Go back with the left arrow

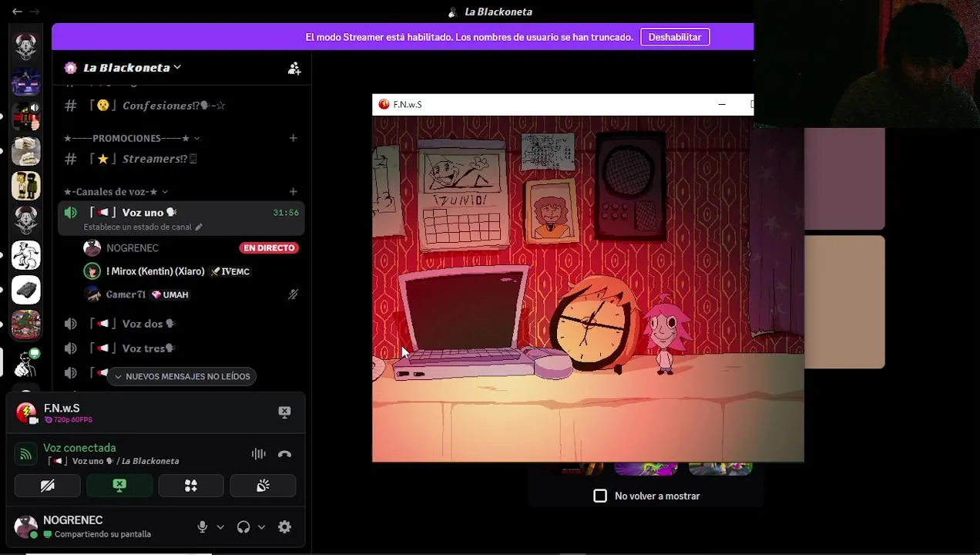(x=17, y=12)
